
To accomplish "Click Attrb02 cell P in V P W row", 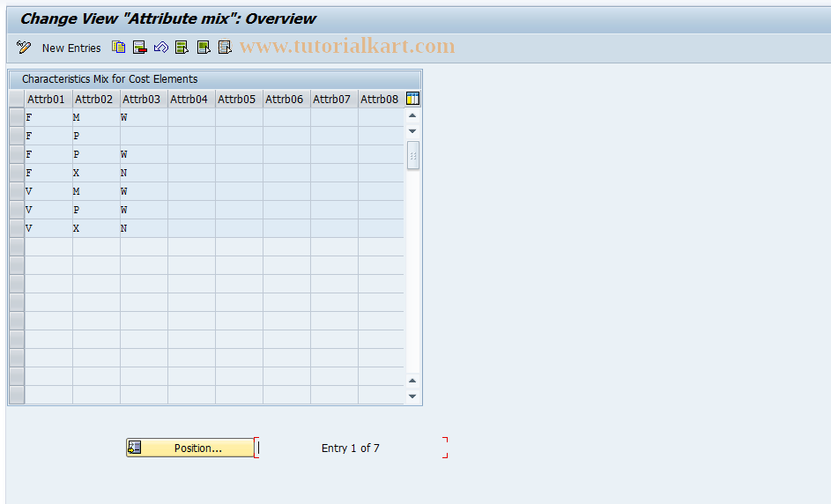I will pyautogui.click(x=96, y=210).
